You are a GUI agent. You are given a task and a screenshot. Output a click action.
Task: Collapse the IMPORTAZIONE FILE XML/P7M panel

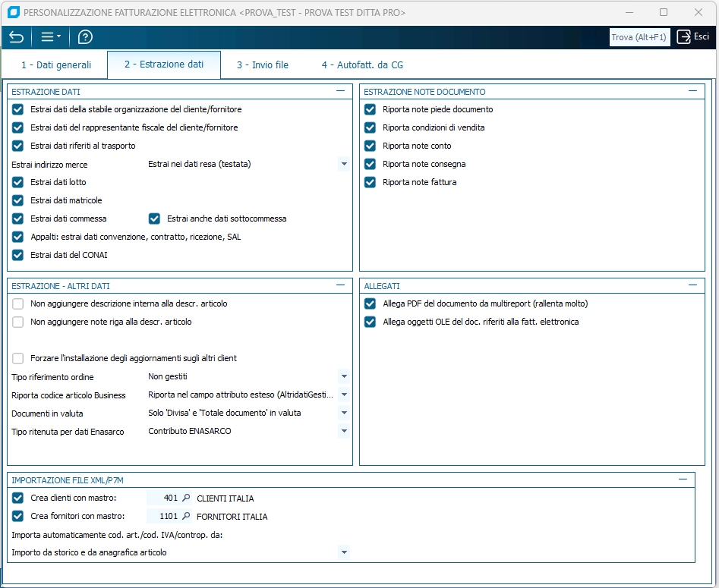point(683,480)
